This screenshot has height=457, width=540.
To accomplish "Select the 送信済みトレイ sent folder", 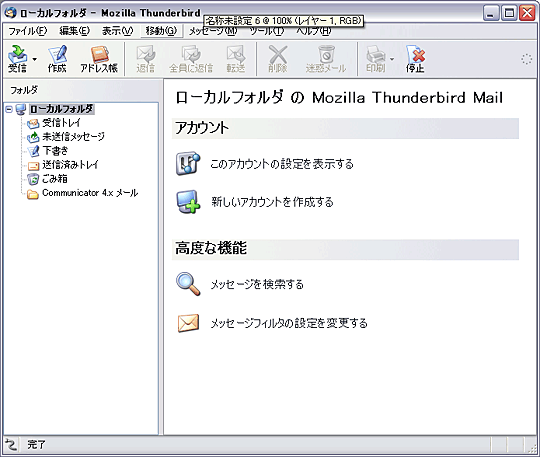I will 70,165.
